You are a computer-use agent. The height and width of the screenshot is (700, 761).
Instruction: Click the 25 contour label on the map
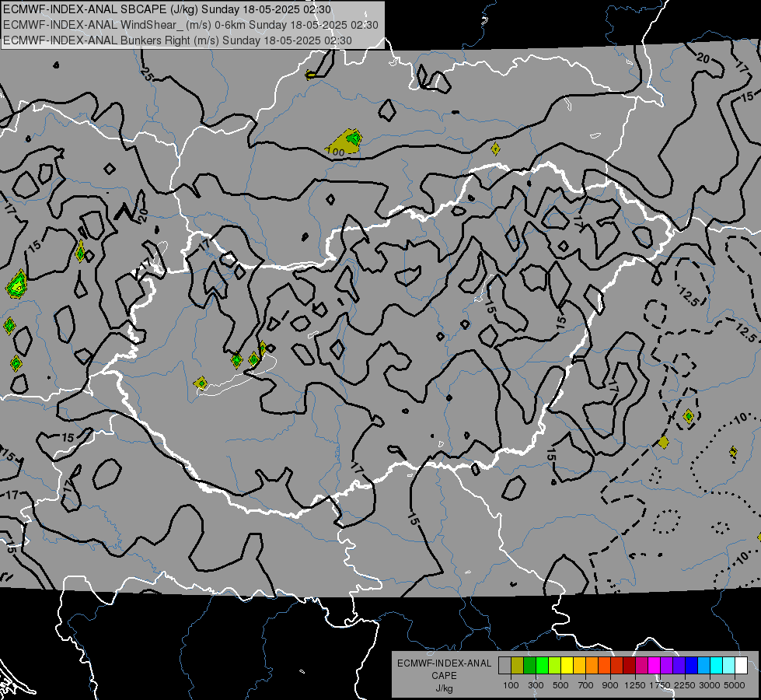click(147, 74)
